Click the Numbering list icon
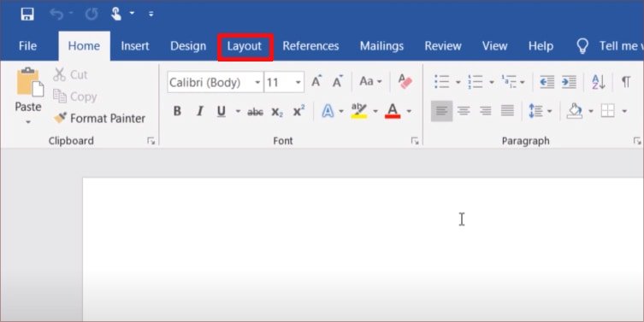The height and width of the screenshot is (322, 644). coord(476,82)
